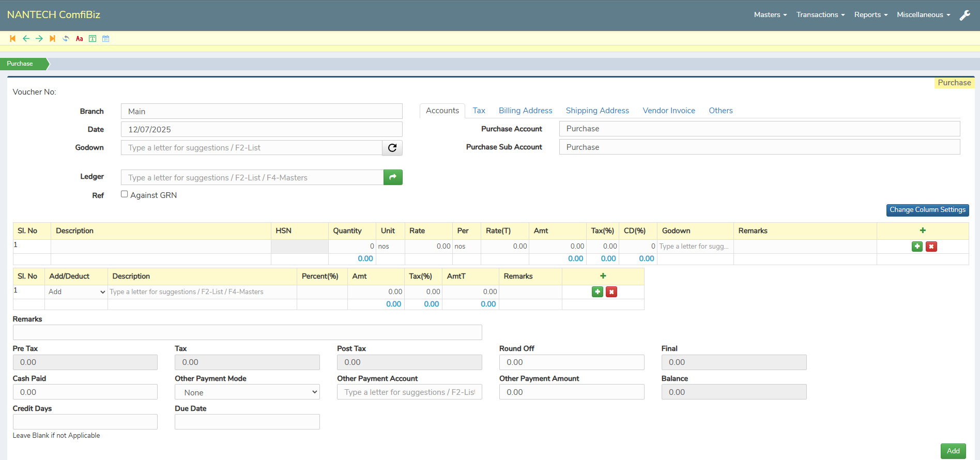The width and height of the screenshot is (980, 460).
Task: Click the red Aa font icon
Action: 79,39
